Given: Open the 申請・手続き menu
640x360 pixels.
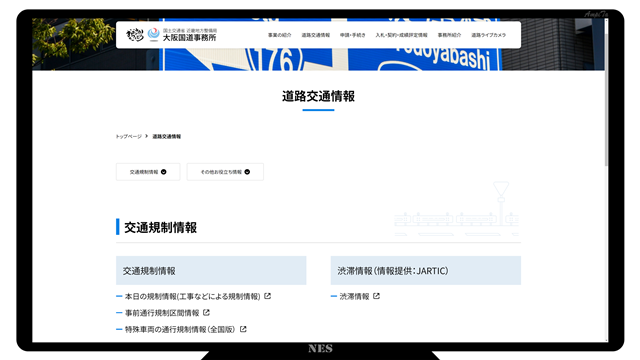Looking at the screenshot, I should 353,35.
